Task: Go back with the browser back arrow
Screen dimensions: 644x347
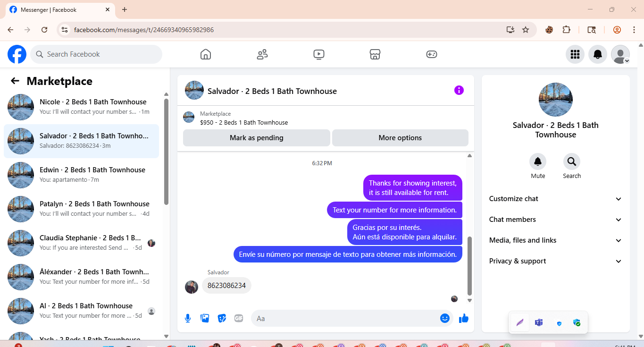Action: [10, 30]
